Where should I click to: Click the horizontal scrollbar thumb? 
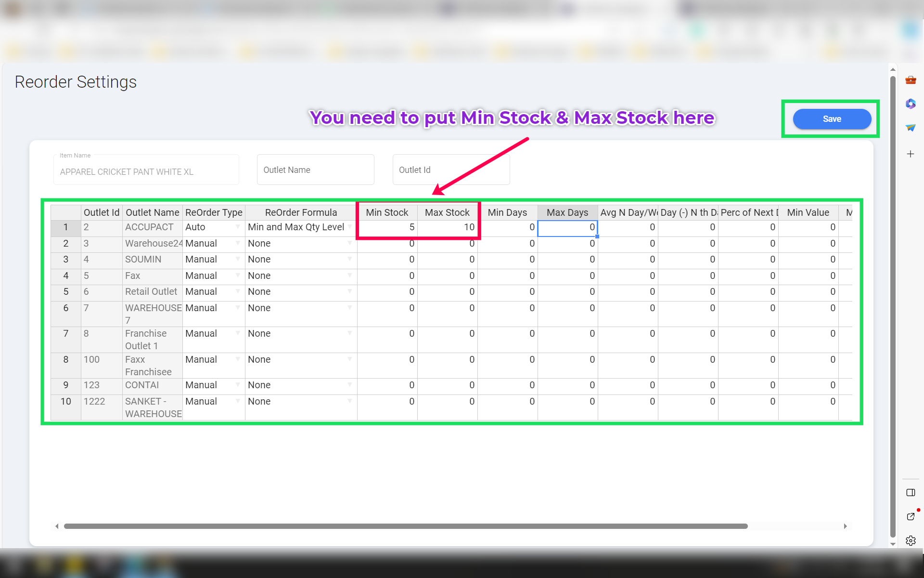[x=405, y=526]
